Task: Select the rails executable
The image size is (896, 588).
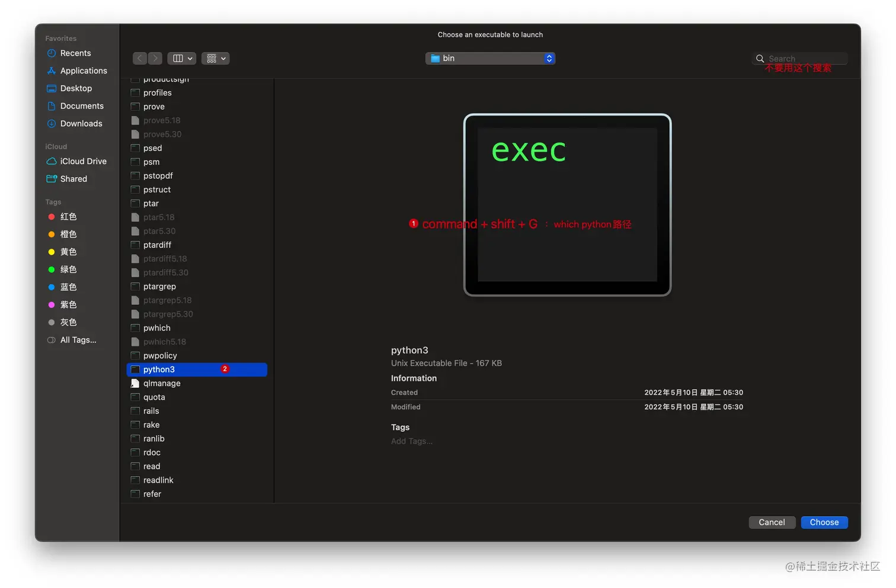Action: (197, 411)
